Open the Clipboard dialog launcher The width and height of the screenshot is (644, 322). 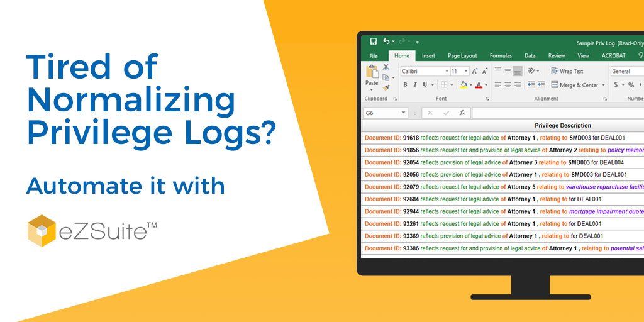(395, 99)
